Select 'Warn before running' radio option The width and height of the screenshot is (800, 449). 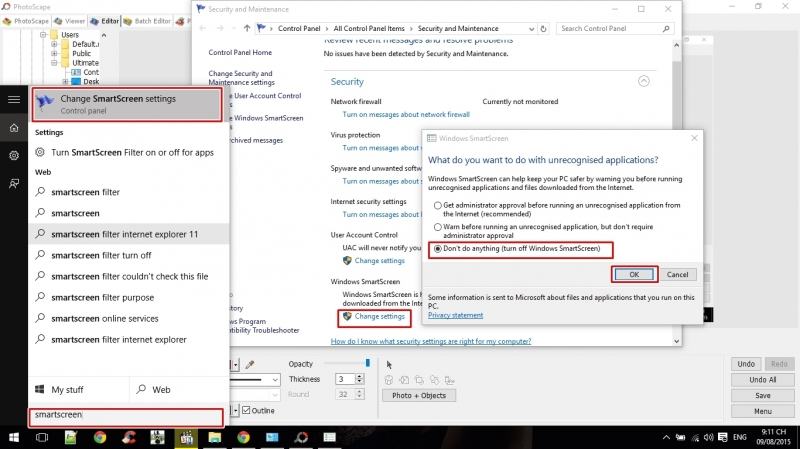(x=437, y=228)
